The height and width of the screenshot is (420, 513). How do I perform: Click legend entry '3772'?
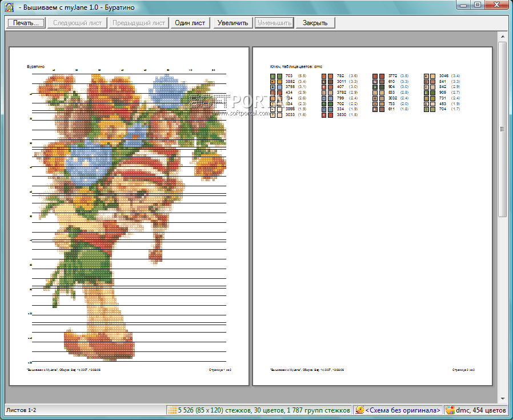point(392,76)
